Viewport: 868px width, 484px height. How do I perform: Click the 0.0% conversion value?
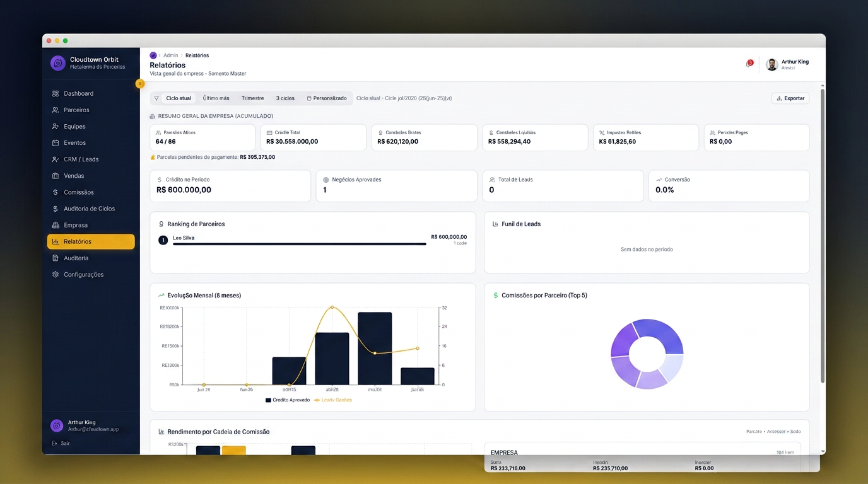[x=665, y=190]
